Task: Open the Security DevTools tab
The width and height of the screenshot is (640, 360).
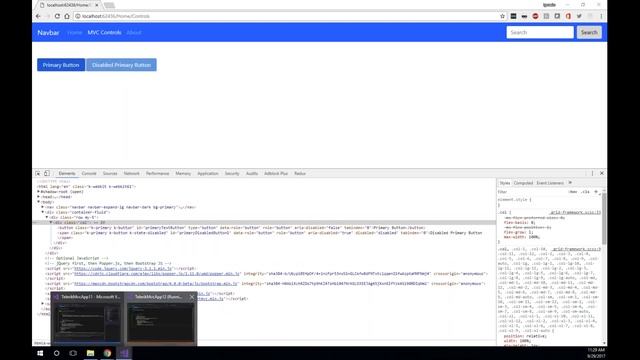Action: click(x=232, y=173)
